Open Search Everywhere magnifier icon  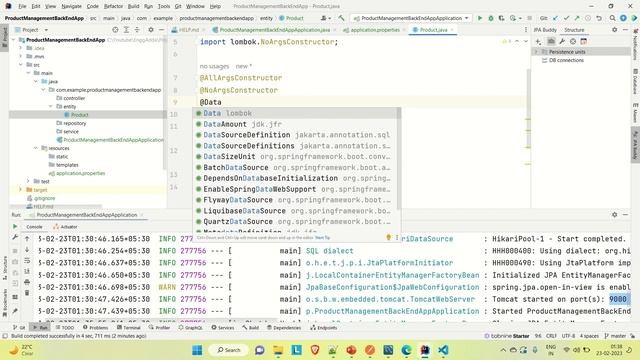(x=612, y=18)
